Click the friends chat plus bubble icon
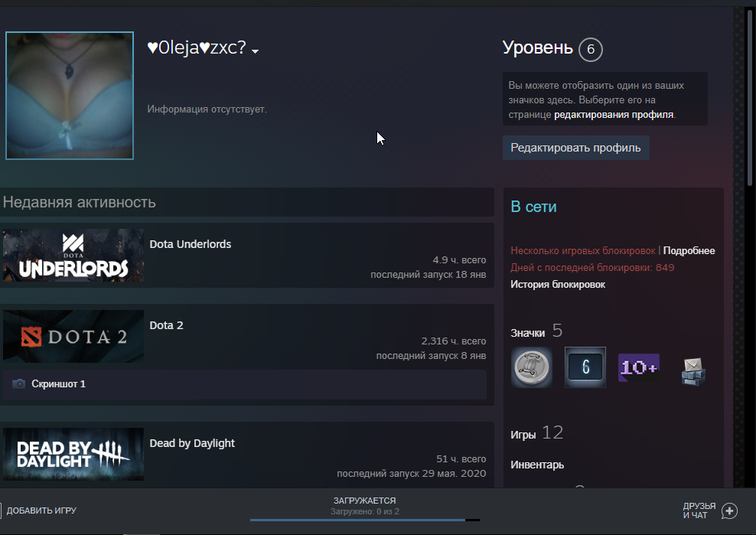The image size is (756, 535). [x=729, y=511]
